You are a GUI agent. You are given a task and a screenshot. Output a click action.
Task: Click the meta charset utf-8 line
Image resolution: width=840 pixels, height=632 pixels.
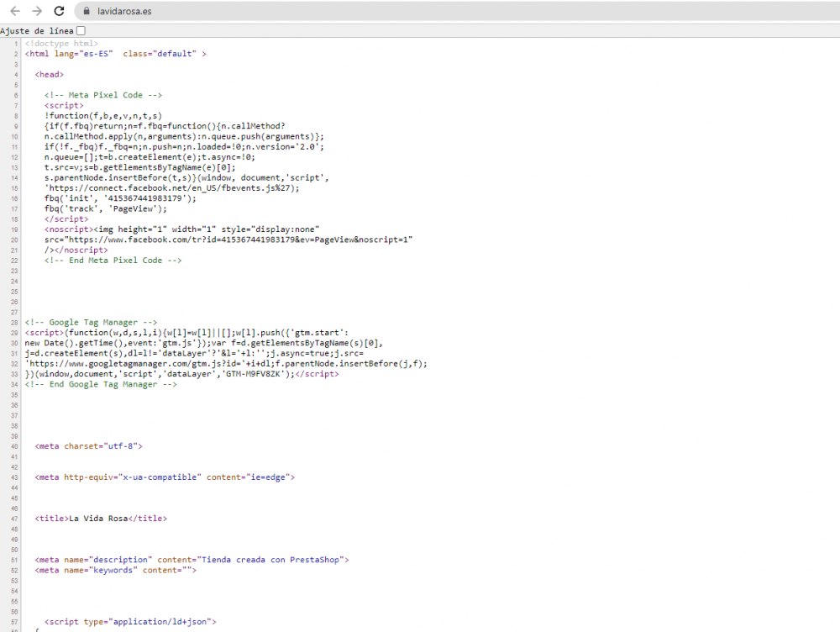(x=89, y=446)
